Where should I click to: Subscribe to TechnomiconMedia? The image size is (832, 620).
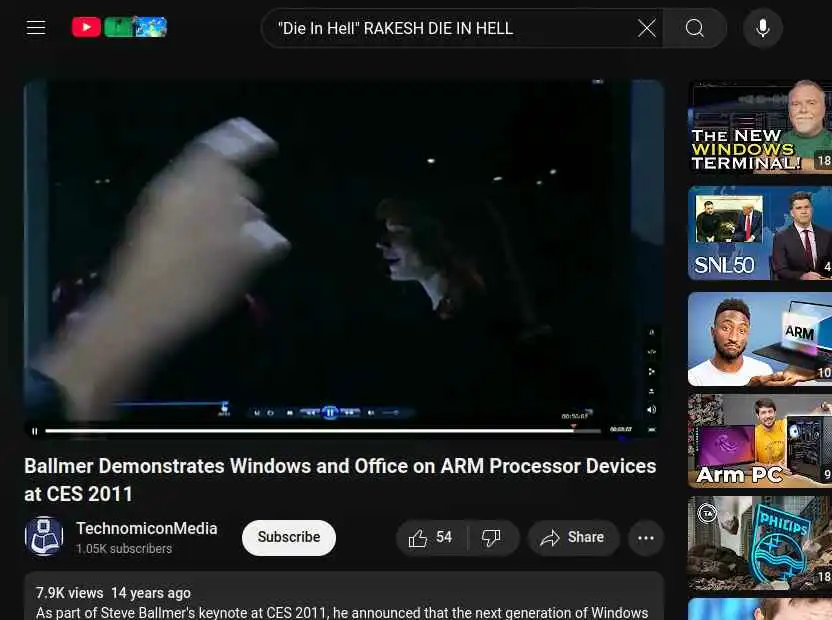289,537
